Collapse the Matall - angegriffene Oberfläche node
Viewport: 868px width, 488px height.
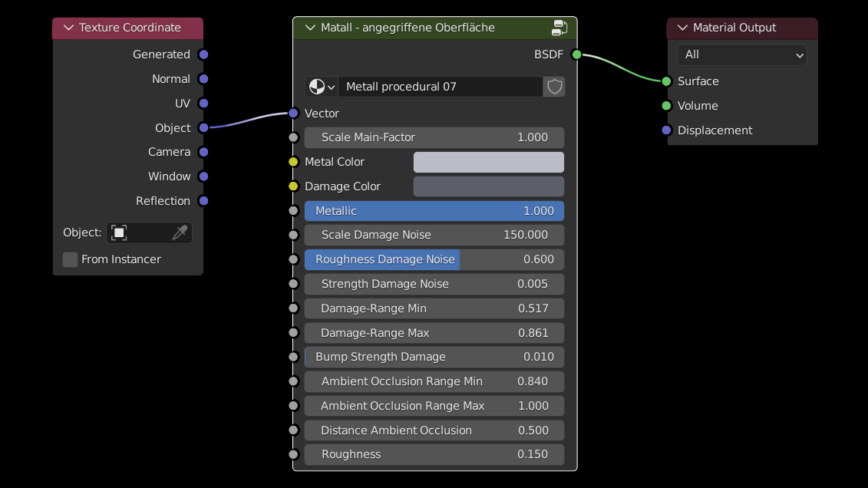point(310,28)
